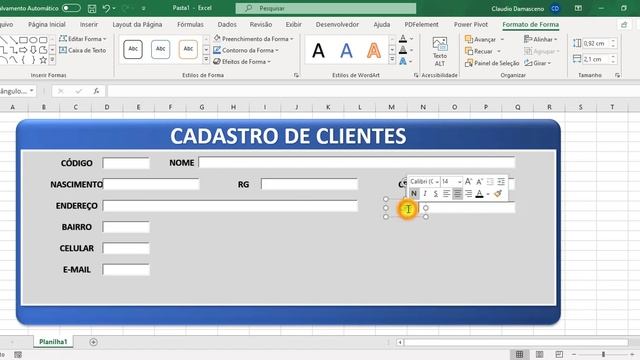Screen dimensions: 640x360
Task: Insert a text box with Caixa de Texto
Action: [x=82, y=50]
